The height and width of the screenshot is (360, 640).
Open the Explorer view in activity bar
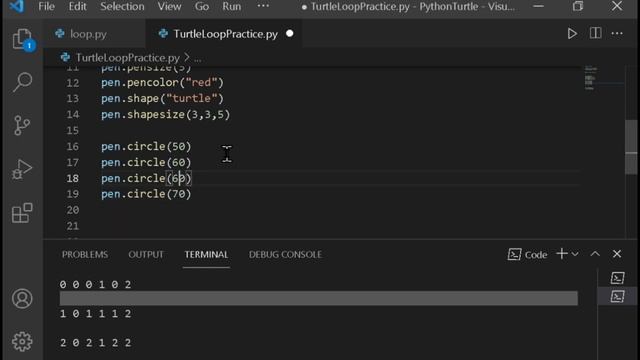pos(22,40)
